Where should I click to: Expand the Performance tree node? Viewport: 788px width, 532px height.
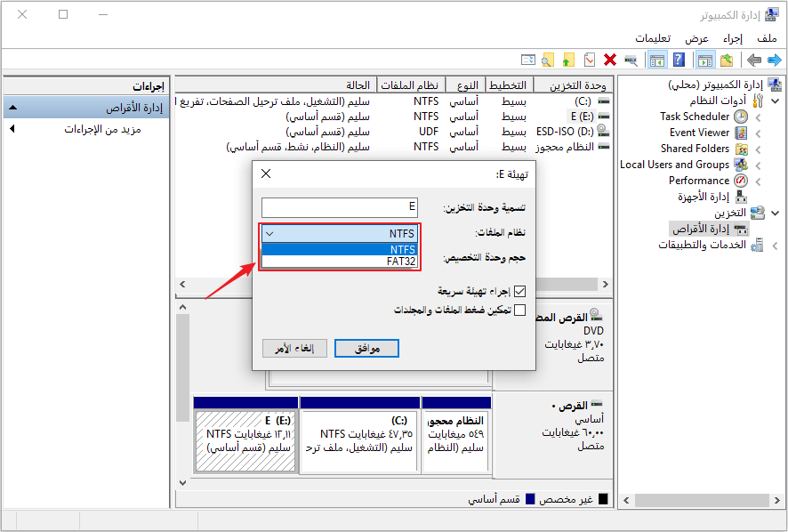pyautogui.click(x=758, y=181)
